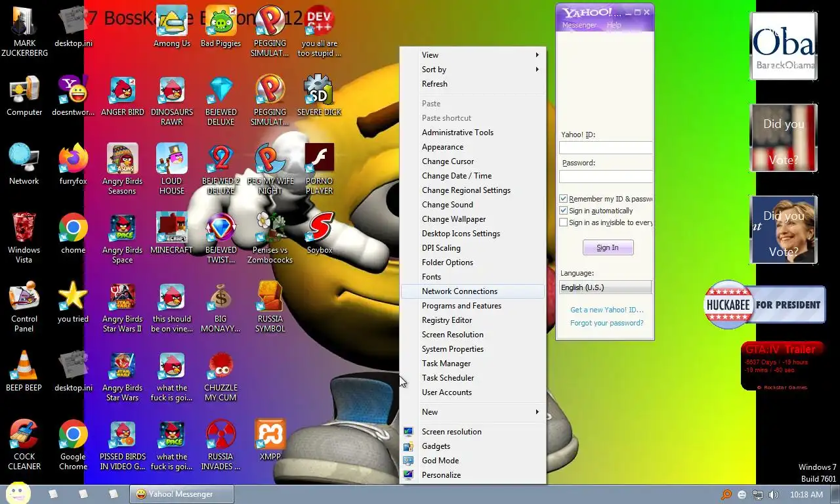Click the Google Chrome desktop icon
This screenshot has height=504, width=840.
[73, 446]
